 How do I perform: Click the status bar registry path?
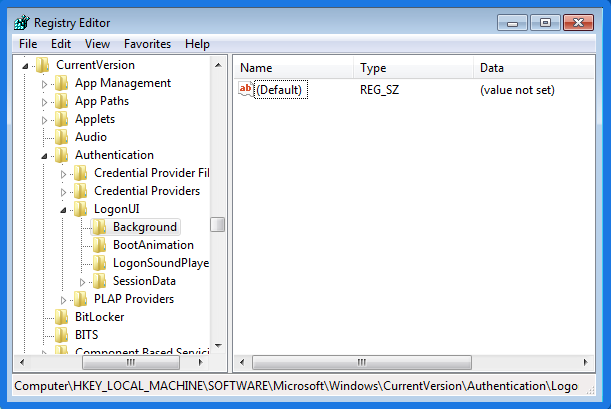[x=296, y=386]
